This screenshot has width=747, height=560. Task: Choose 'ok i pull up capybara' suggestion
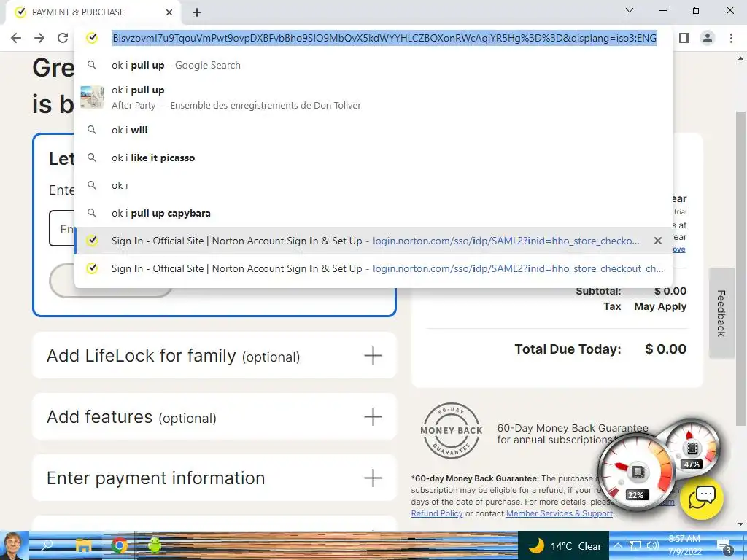pyautogui.click(x=373, y=213)
